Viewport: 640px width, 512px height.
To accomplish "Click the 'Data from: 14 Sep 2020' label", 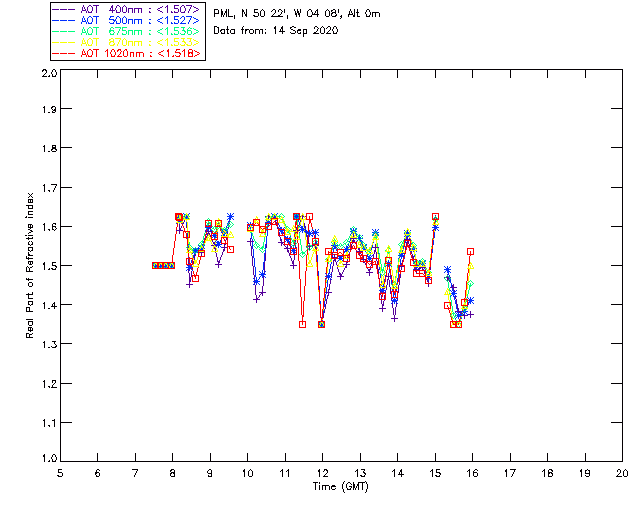I will [276, 31].
